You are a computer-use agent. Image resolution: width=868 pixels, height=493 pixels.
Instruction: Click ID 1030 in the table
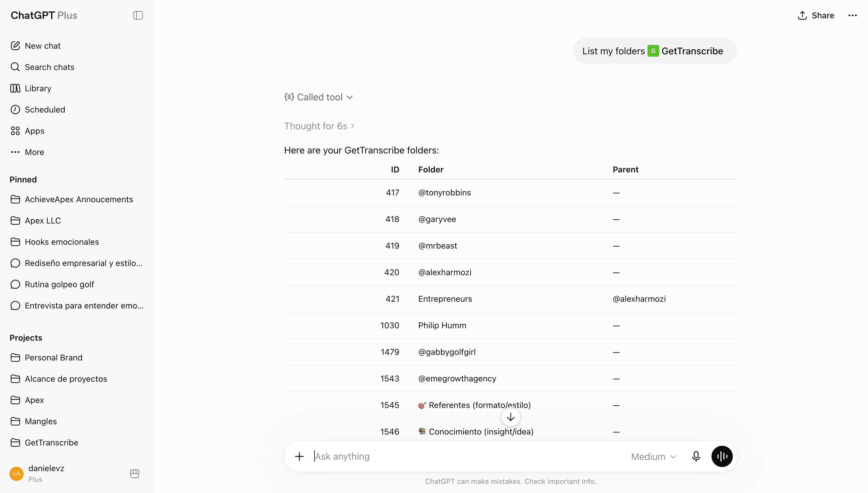[x=390, y=326]
